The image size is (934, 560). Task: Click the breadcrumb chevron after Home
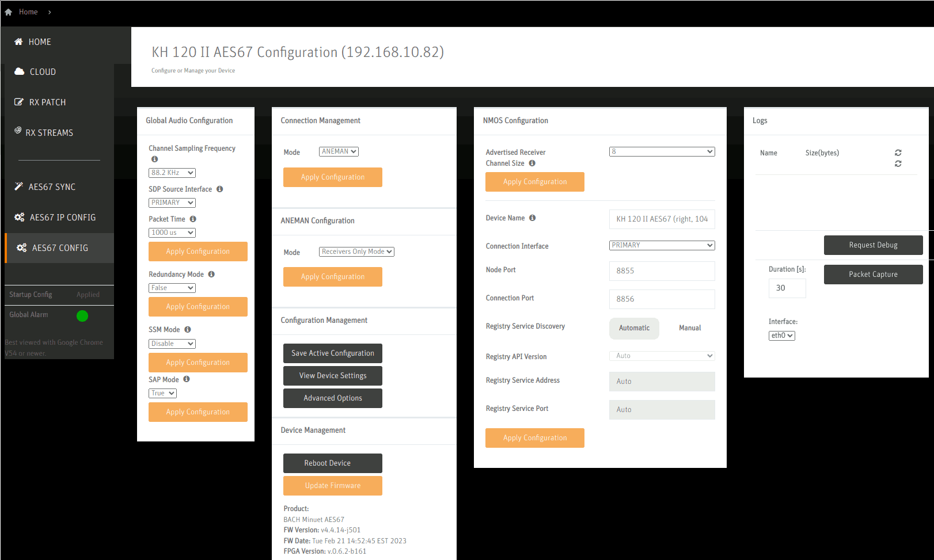tap(50, 12)
